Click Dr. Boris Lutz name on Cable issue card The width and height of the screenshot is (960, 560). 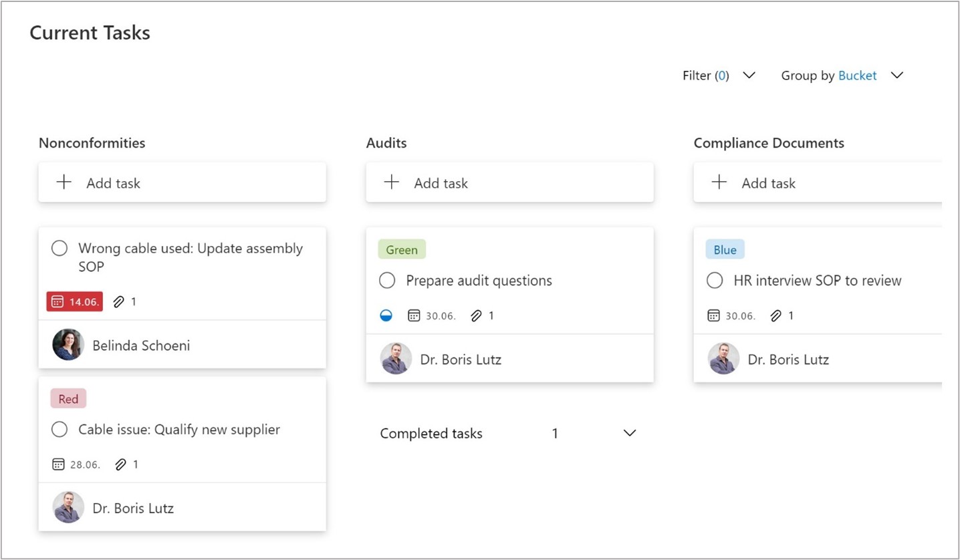click(x=133, y=508)
